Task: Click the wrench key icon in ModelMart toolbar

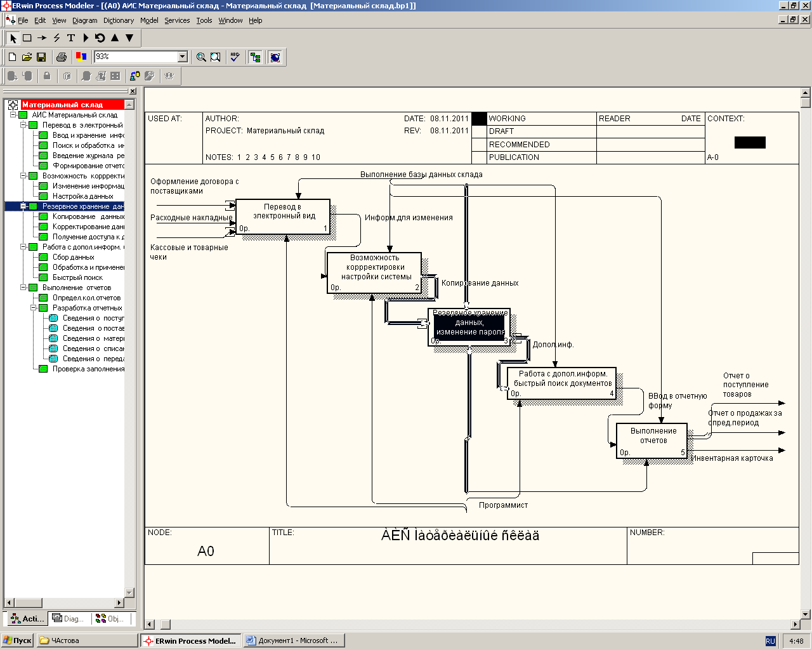Action: click(x=150, y=76)
